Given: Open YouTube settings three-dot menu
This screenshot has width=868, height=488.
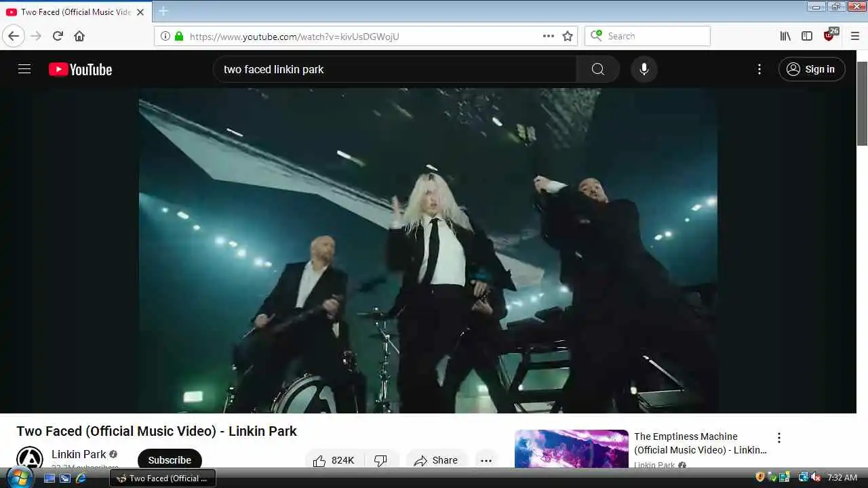Looking at the screenshot, I should point(759,69).
